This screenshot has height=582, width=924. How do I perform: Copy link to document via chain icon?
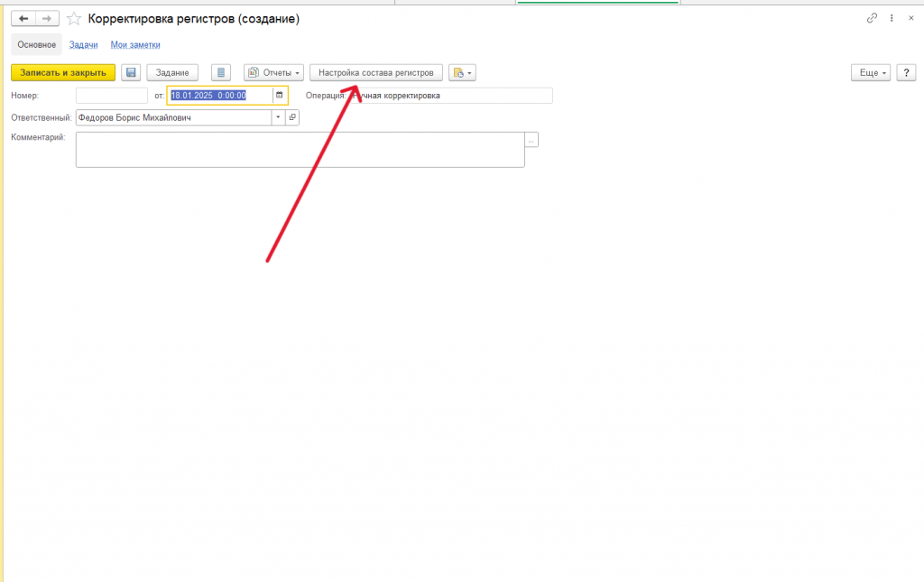coord(872,18)
